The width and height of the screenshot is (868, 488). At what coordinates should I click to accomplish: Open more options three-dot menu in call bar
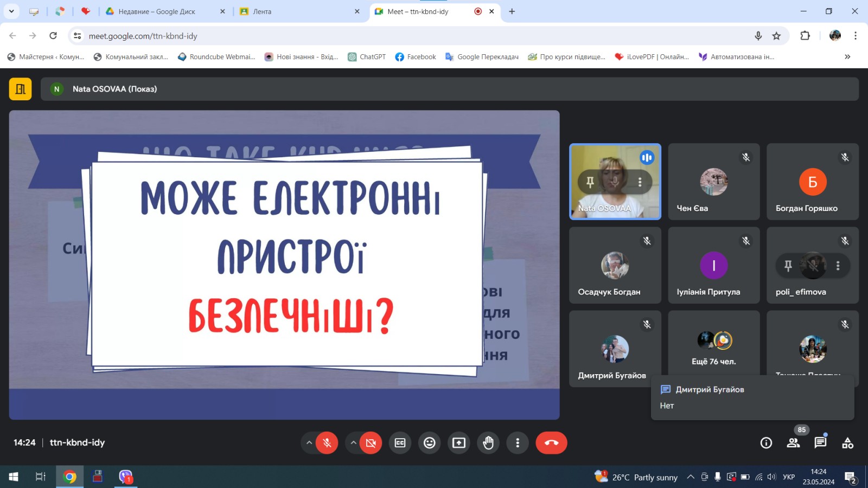click(518, 443)
